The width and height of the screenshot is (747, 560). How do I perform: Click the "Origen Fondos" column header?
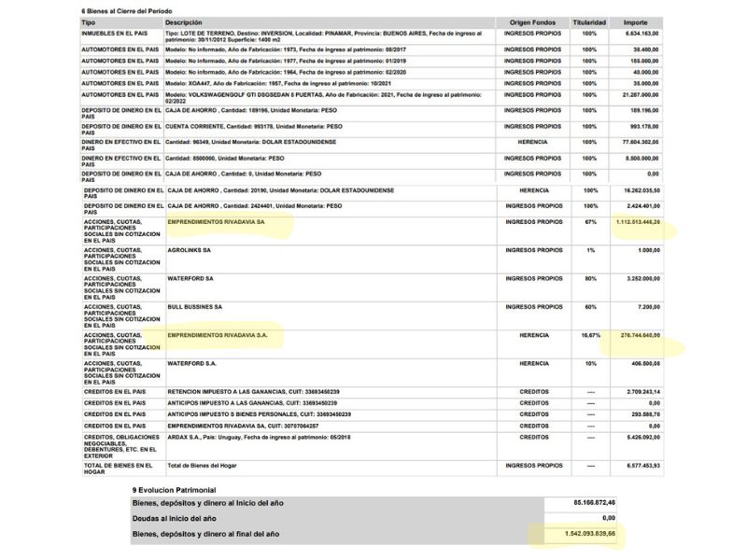(532, 22)
